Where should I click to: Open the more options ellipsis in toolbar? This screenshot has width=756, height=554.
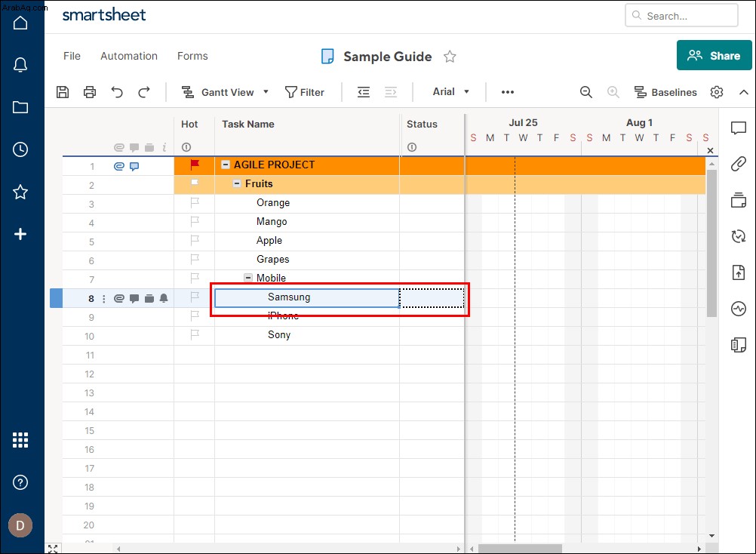coord(507,92)
